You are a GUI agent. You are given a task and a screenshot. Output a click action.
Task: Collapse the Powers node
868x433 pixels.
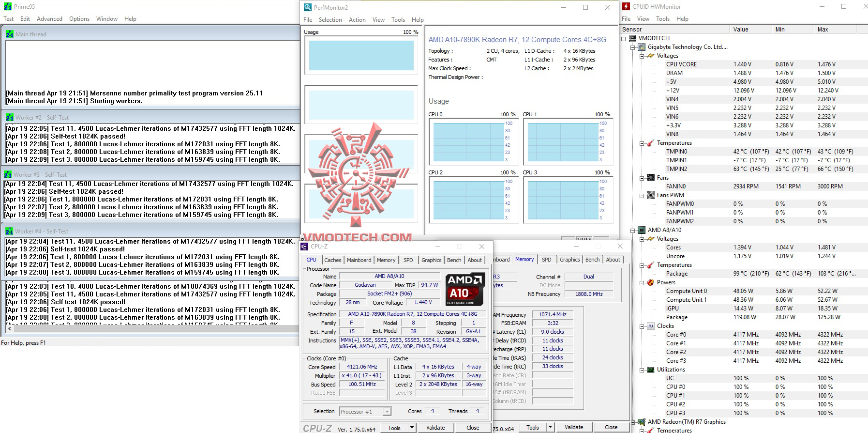click(642, 282)
